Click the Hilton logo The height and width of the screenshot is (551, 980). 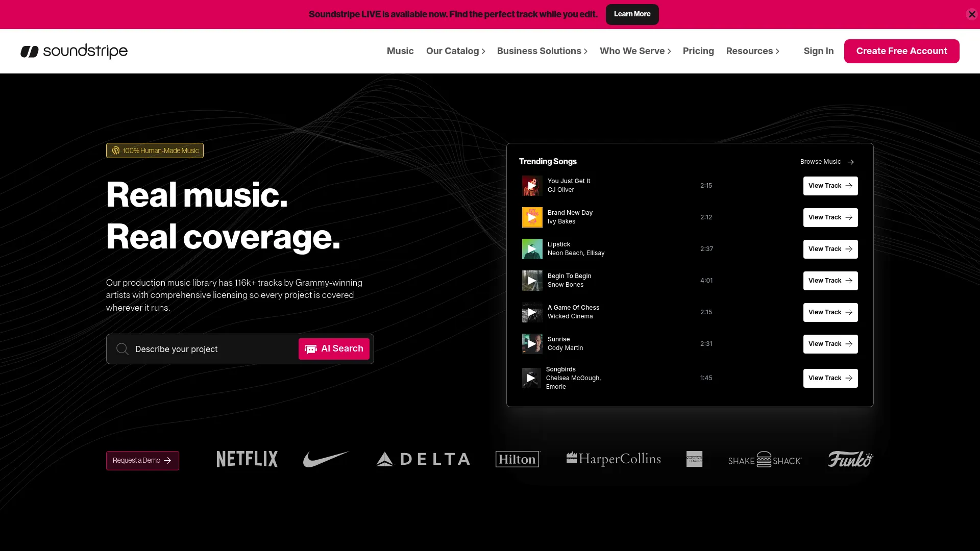517,459
